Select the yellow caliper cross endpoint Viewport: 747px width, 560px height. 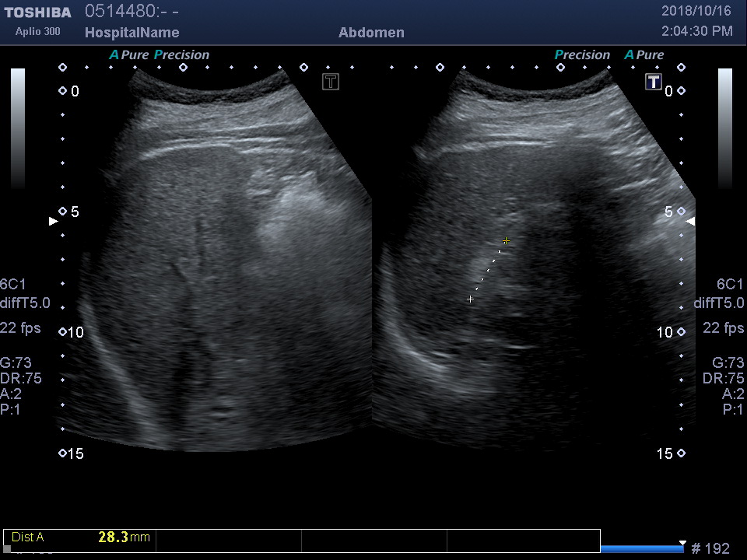coord(506,241)
